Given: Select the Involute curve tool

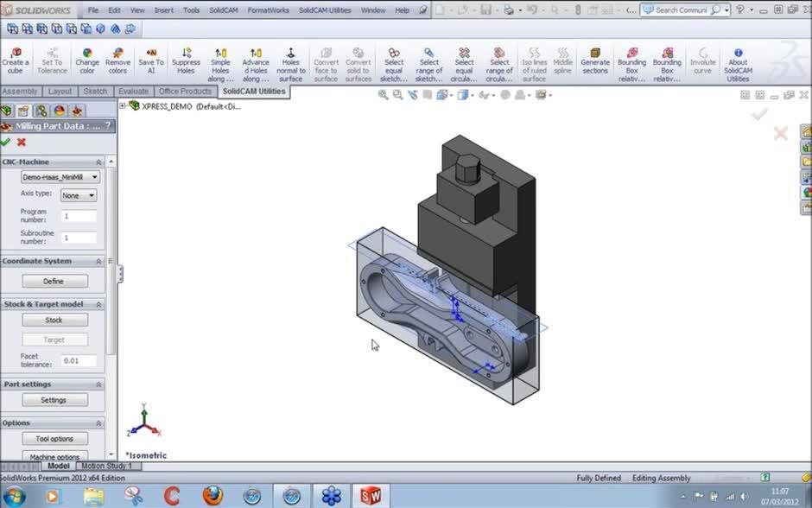Looking at the screenshot, I should coord(703,60).
